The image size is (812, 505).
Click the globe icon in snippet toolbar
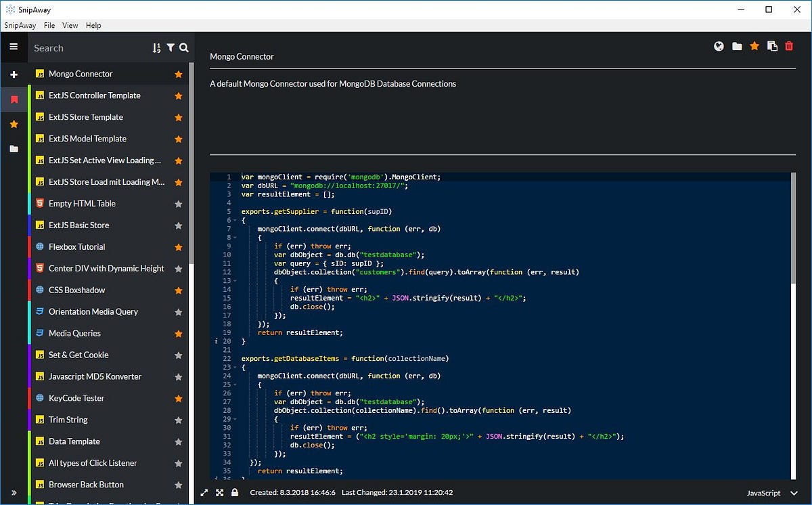[719, 46]
